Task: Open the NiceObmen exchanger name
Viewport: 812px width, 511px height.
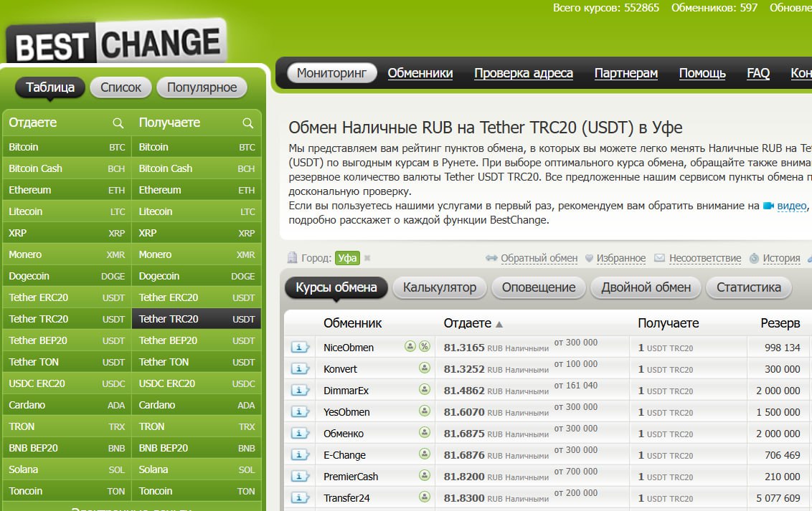Action: tap(349, 348)
